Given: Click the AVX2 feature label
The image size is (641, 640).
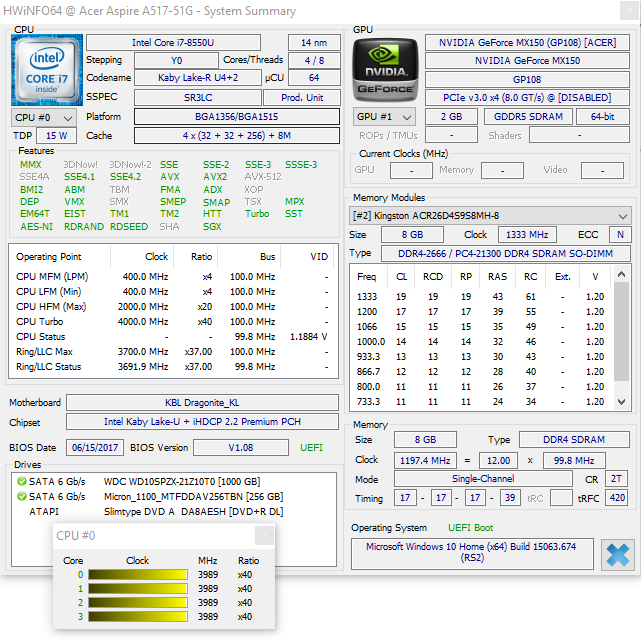Looking at the screenshot, I should [215, 177].
